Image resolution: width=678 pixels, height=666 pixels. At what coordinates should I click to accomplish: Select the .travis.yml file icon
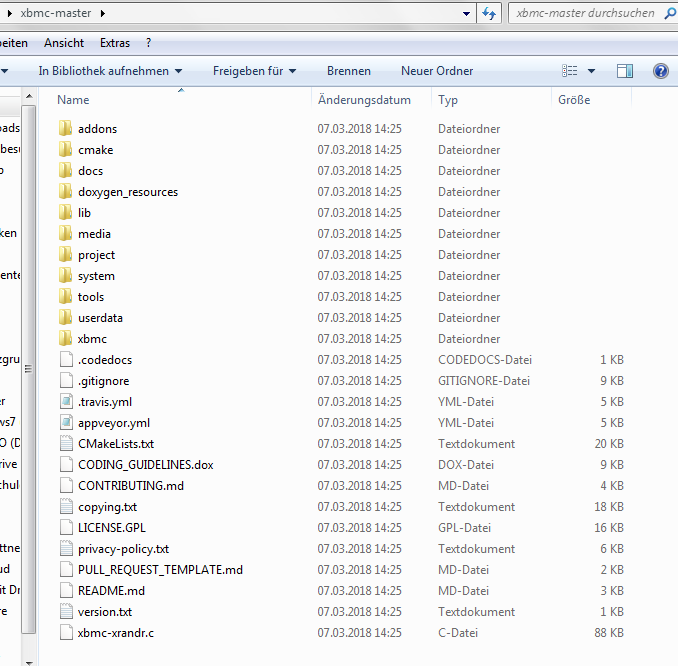(66, 401)
